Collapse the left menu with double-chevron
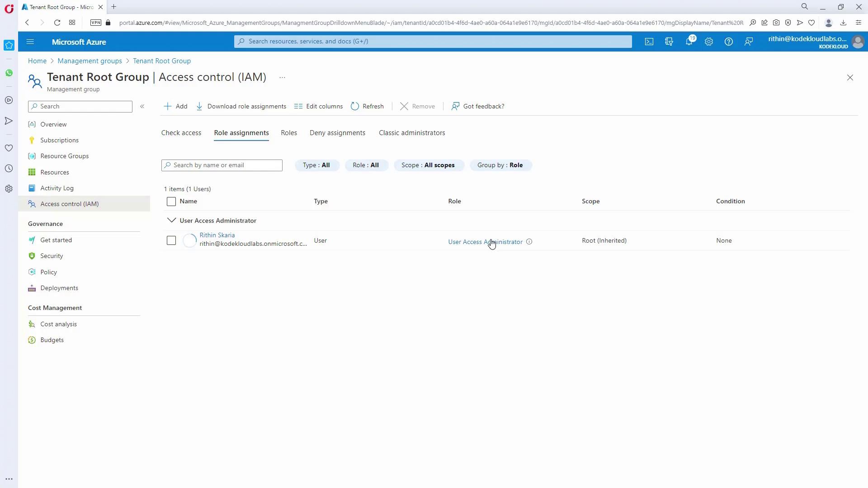The height and width of the screenshot is (488, 868). (x=142, y=106)
